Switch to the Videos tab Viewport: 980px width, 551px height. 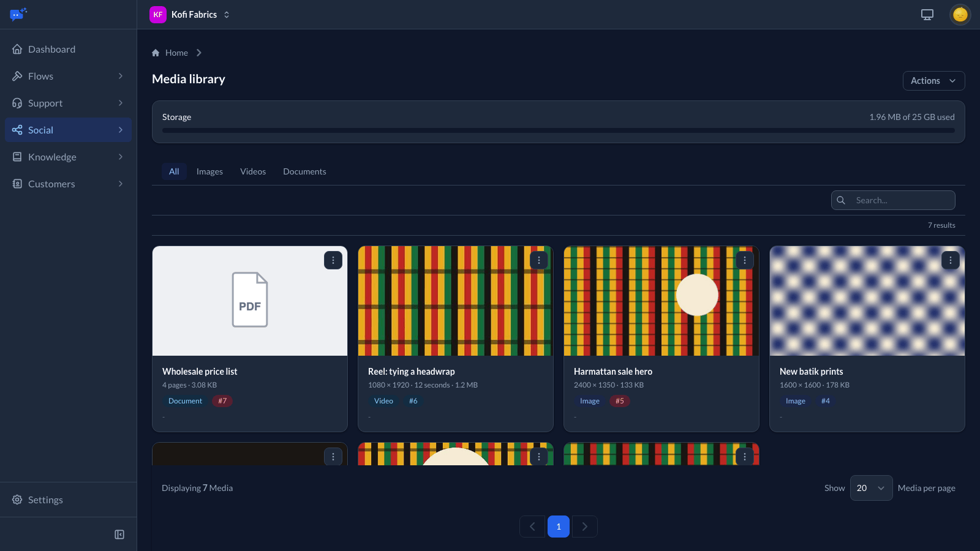point(253,171)
